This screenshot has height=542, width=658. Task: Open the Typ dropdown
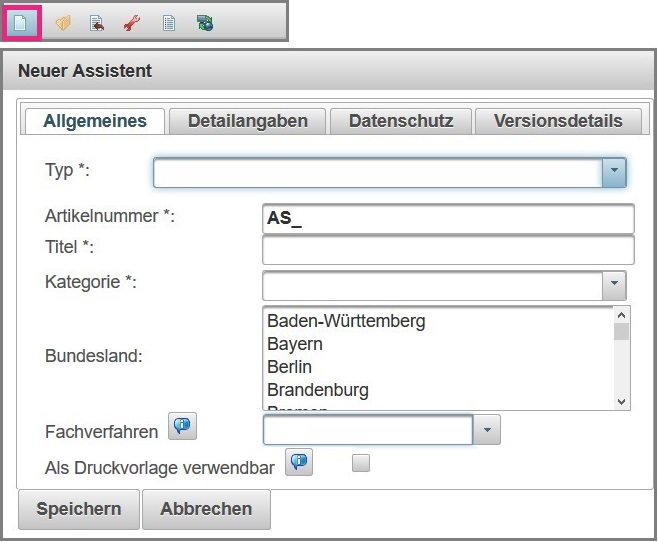614,172
